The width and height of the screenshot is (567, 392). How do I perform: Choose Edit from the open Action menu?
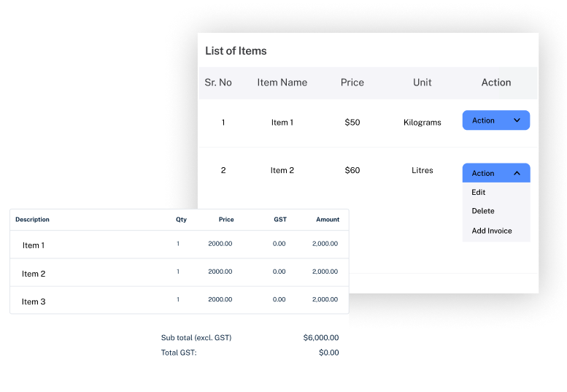click(x=479, y=193)
